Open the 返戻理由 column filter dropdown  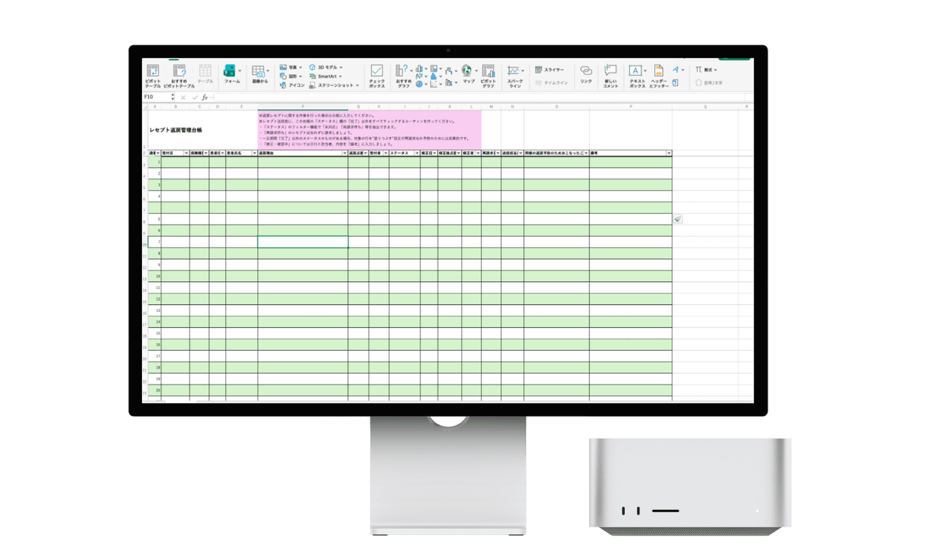coord(344,153)
